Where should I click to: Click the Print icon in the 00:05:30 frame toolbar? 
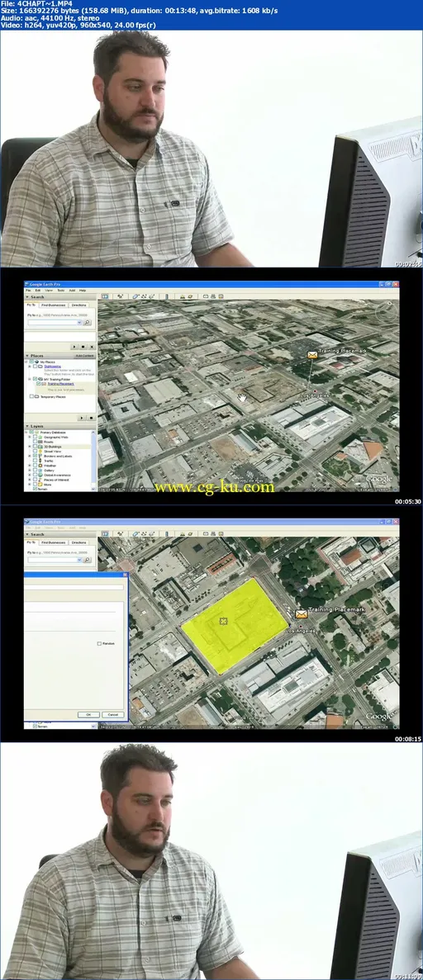[213, 296]
